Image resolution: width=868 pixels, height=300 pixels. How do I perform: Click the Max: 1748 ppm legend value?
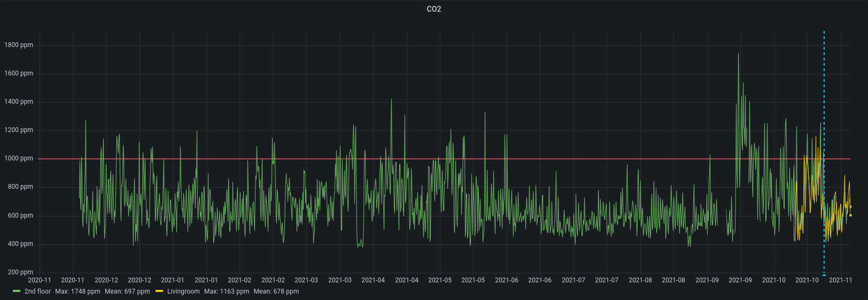(x=77, y=291)
